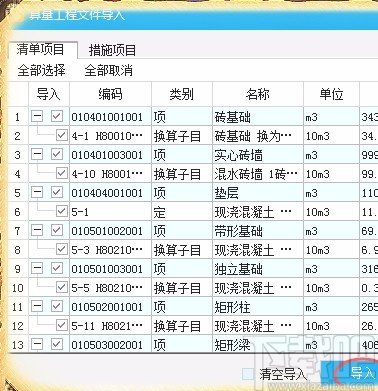
Task: Uncheck import box for row 4-1 H80010
Action: [61, 135]
